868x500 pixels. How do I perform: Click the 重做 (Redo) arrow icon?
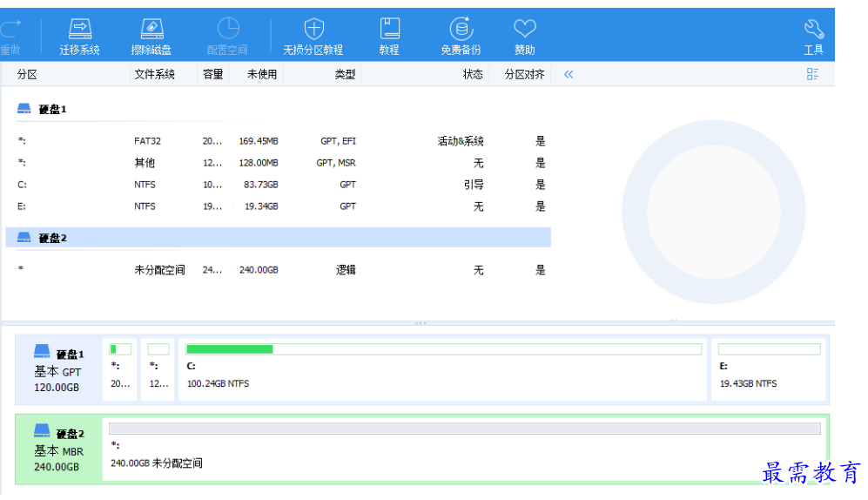(10, 29)
